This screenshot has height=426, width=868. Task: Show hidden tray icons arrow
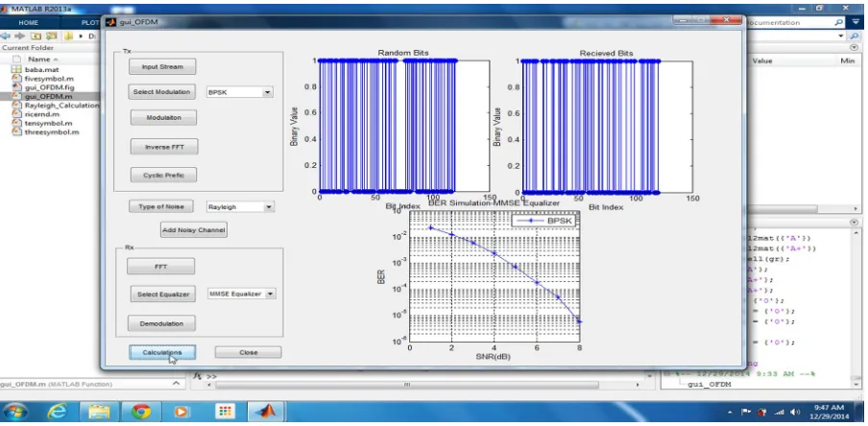[731, 413]
